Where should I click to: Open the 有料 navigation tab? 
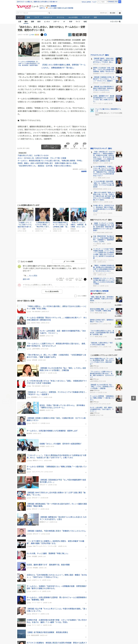(95, 17)
